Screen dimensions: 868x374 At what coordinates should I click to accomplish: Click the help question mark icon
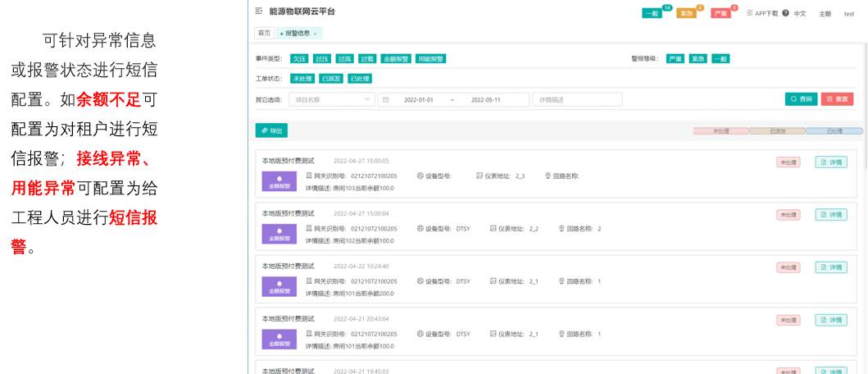point(785,13)
